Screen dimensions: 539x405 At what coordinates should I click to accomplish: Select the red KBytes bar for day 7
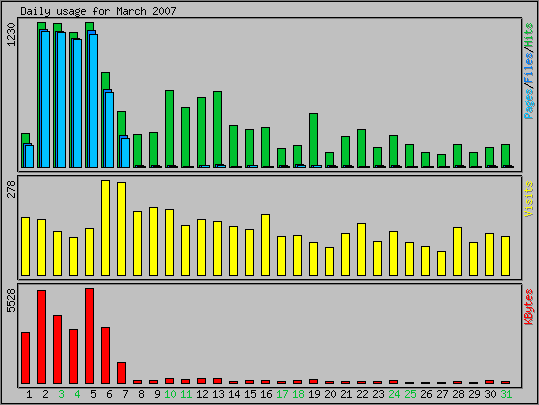[x=121, y=373]
